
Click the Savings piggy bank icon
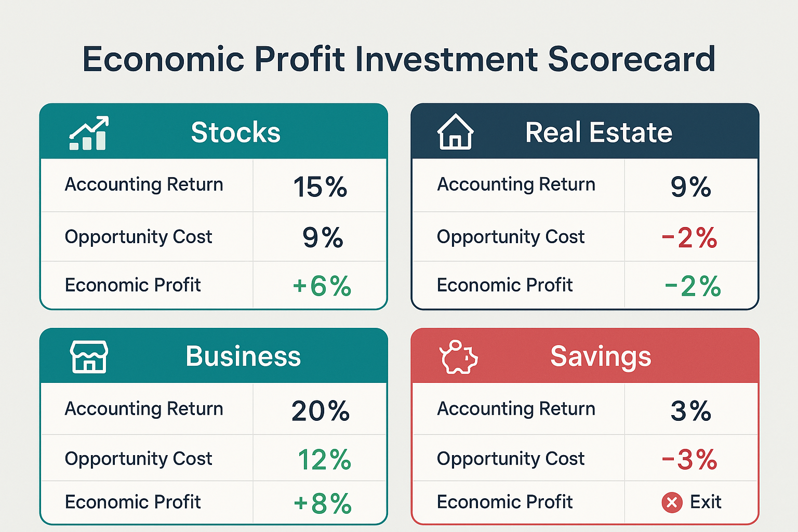(458, 357)
